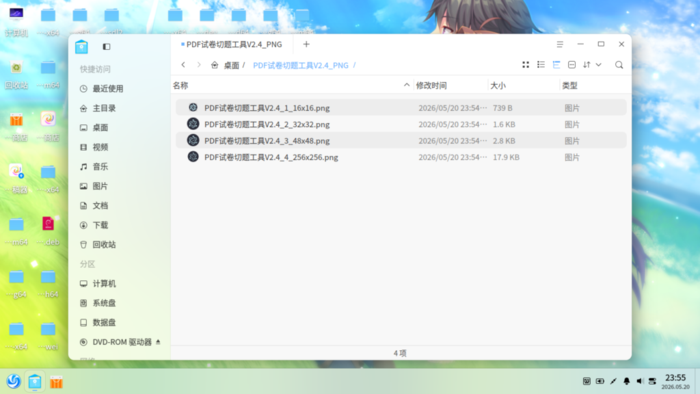Screen dimensions: 700x394
Task: Click the pen tray icon in the taskbar
Action: pos(613,381)
